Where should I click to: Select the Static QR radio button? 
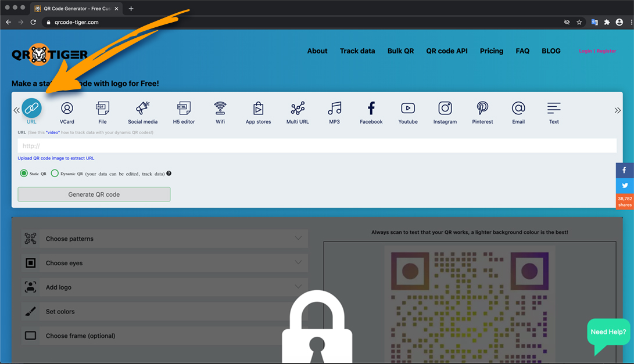coord(23,173)
